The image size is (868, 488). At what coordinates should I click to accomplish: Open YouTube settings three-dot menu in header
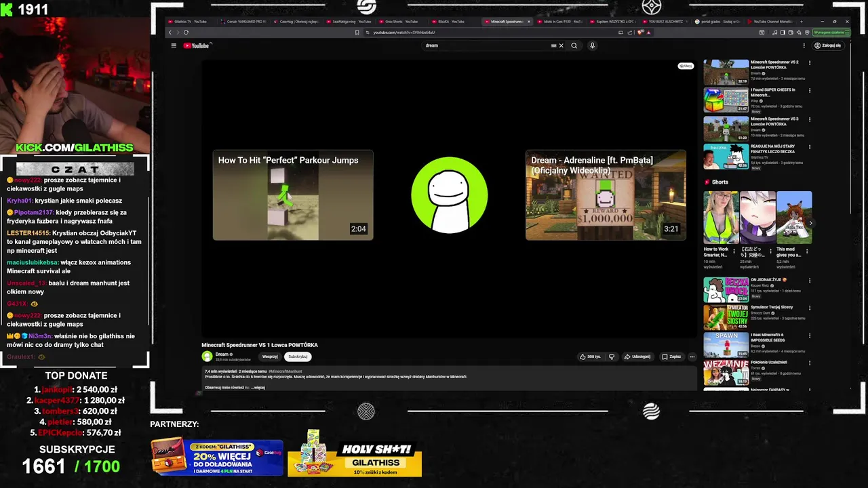[x=804, y=45]
